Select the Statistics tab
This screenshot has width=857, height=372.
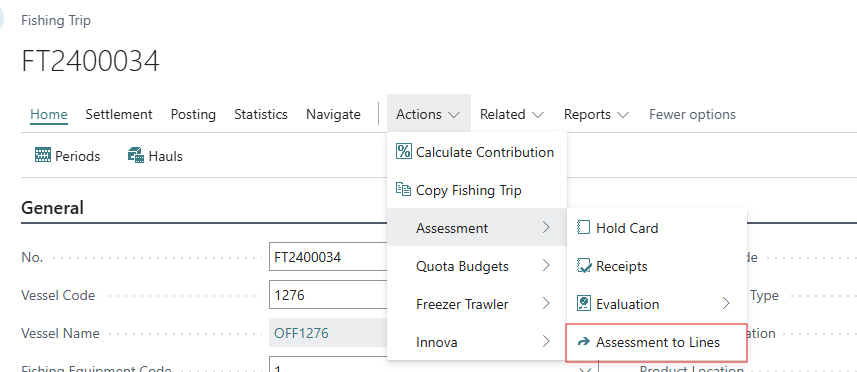261,114
